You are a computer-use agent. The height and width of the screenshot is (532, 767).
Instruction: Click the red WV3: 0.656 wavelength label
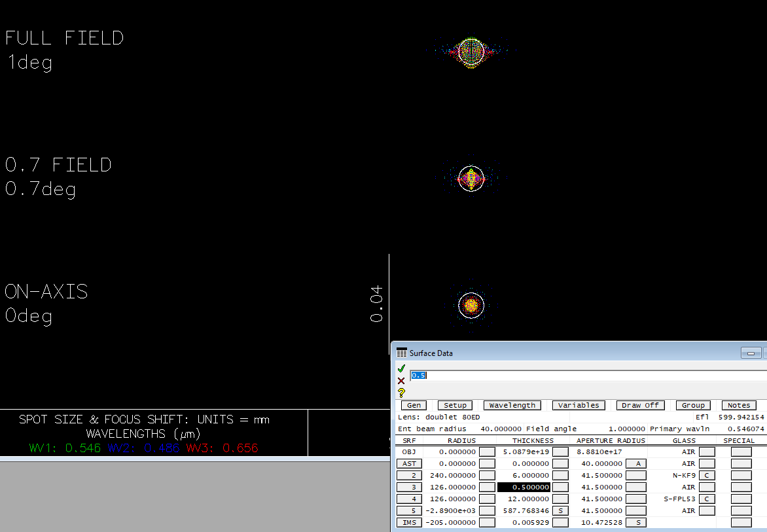pyautogui.click(x=222, y=448)
